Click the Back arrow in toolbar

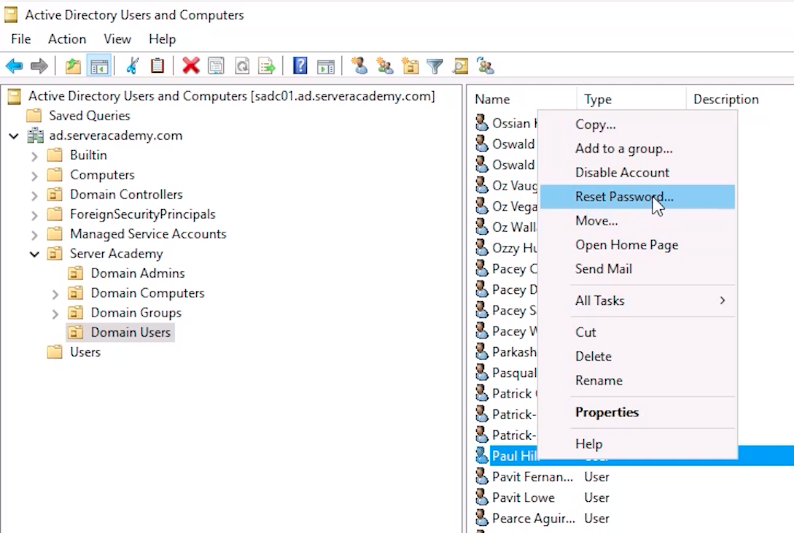[x=14, y=66]
